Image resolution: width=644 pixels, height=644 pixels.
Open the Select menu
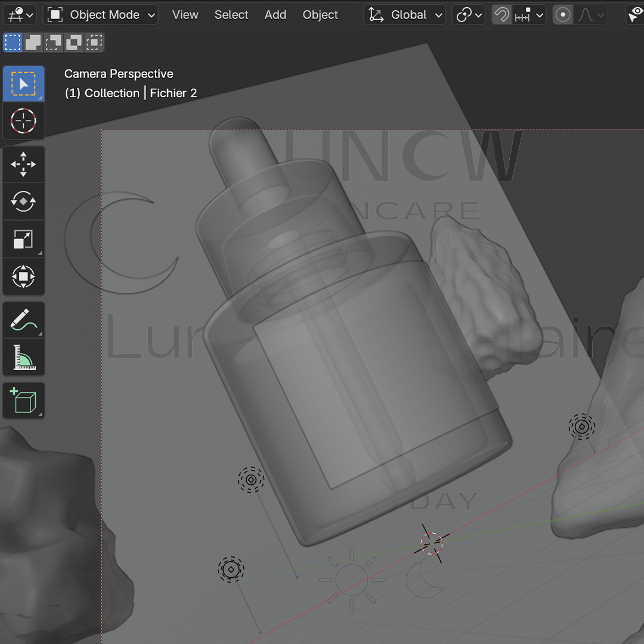(x=231, y=15)
